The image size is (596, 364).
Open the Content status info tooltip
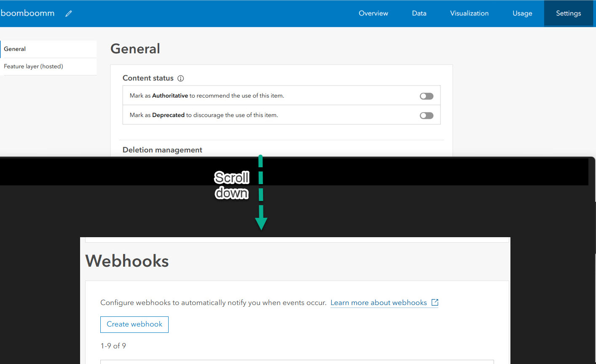[180, 78]
